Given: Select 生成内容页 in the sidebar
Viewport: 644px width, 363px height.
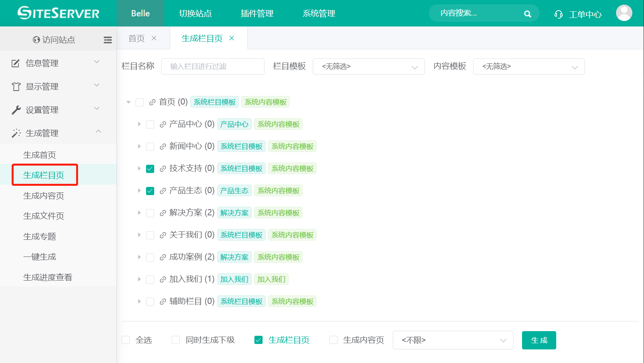Looking at the screenshot, I should pyautogui.click(x=44, y=196).
